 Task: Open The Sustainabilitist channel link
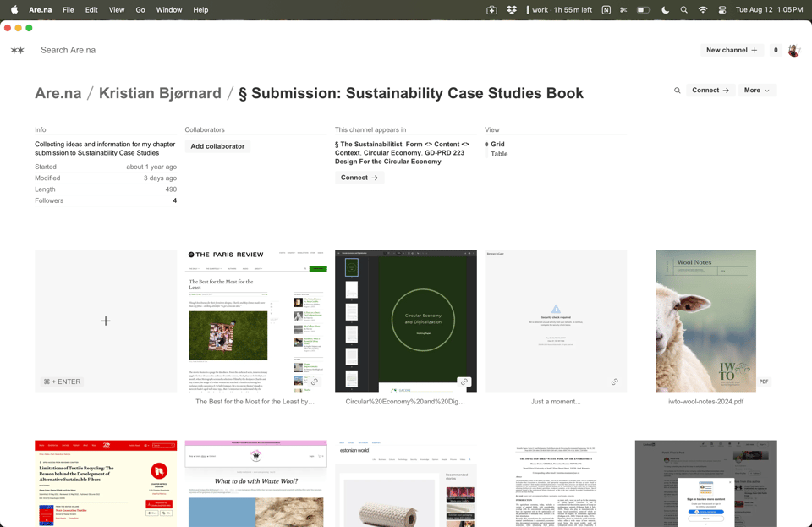tap(368, 145)
